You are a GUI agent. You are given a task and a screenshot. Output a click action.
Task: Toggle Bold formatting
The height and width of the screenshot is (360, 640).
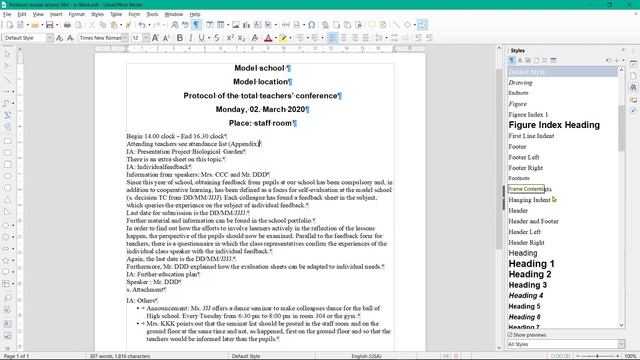point(180,38)
